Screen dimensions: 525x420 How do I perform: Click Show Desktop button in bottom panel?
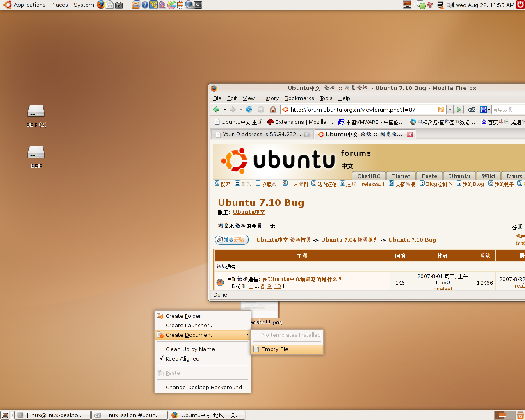click(5, 415)
